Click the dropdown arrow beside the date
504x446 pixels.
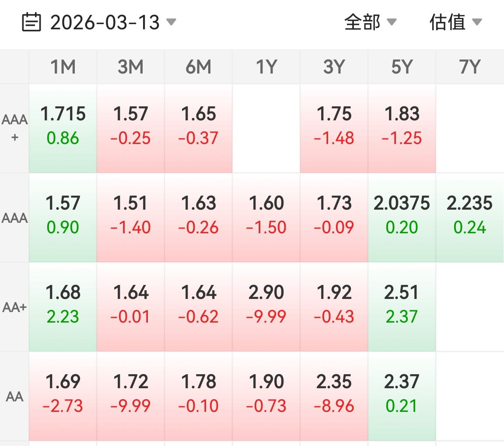[171, 23]
